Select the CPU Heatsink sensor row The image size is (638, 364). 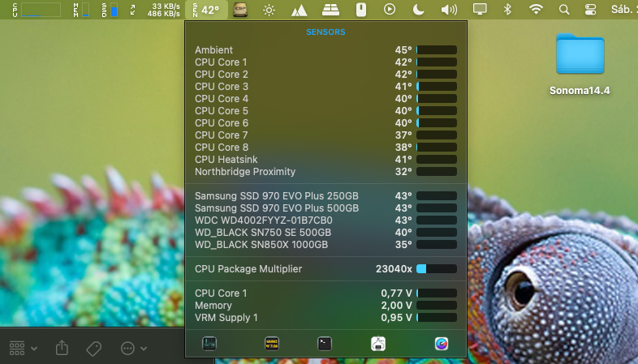click(x=325, y=160)
